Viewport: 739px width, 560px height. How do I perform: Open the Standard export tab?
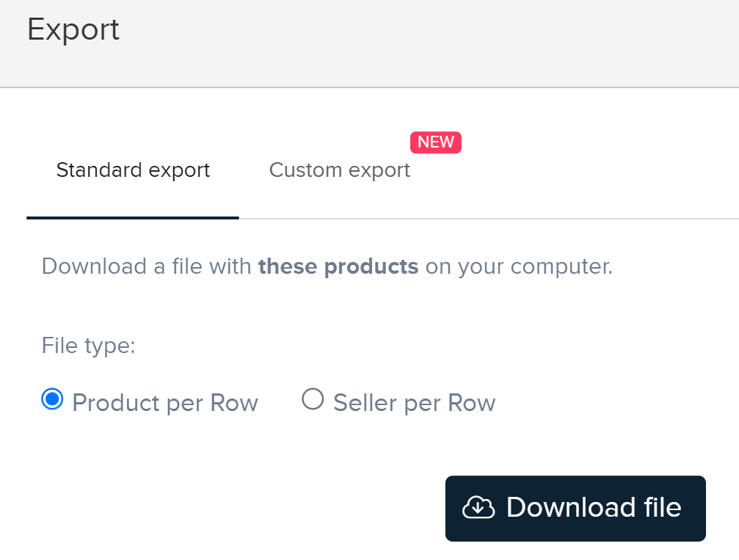[133, 170]
